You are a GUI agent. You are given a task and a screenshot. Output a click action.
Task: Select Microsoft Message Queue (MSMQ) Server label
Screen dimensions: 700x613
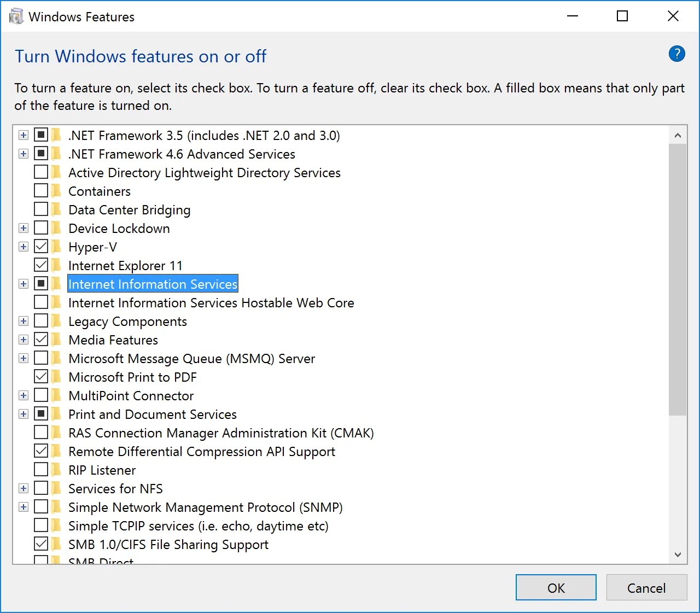click(x=192, y=358)
